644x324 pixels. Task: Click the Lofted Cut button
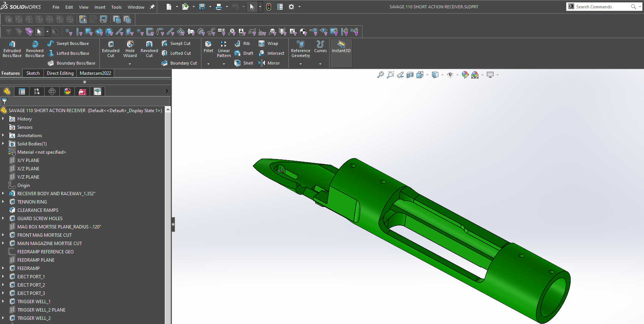click(x=176, y=53)
